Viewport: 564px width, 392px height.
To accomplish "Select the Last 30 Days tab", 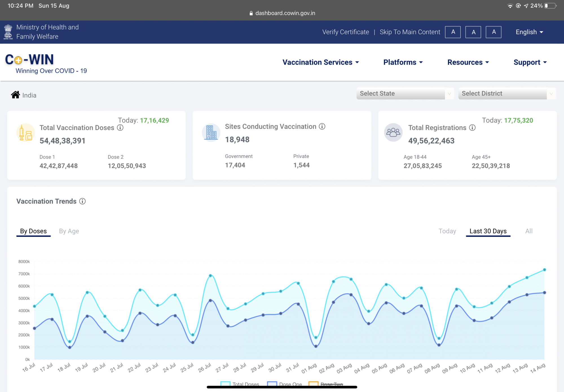I will tap(488, 231).
